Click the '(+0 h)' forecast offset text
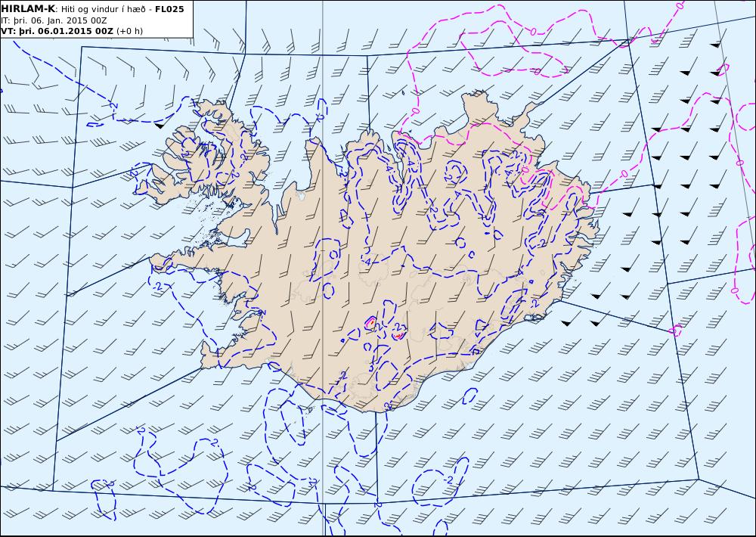Screen dimensions: 756x537 [130, 31]
